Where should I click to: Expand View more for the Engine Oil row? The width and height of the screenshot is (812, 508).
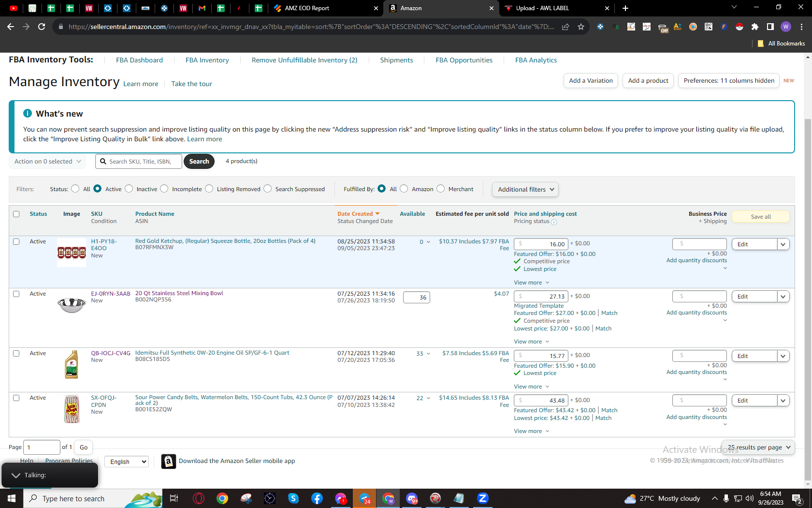coord(532,387)
